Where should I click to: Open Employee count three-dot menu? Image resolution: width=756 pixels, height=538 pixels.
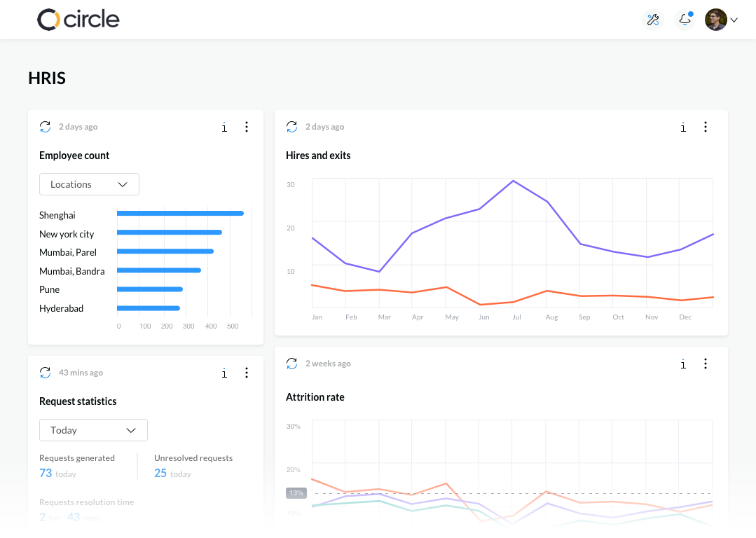(247, 127)
